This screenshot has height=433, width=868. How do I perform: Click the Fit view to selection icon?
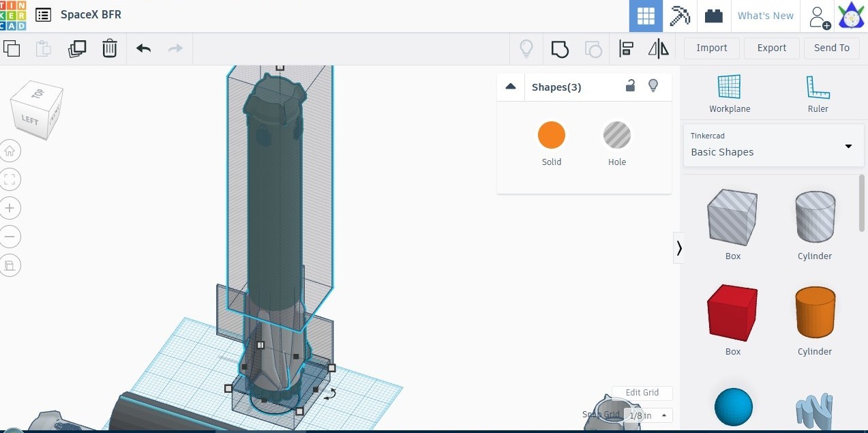pos(10,179)
